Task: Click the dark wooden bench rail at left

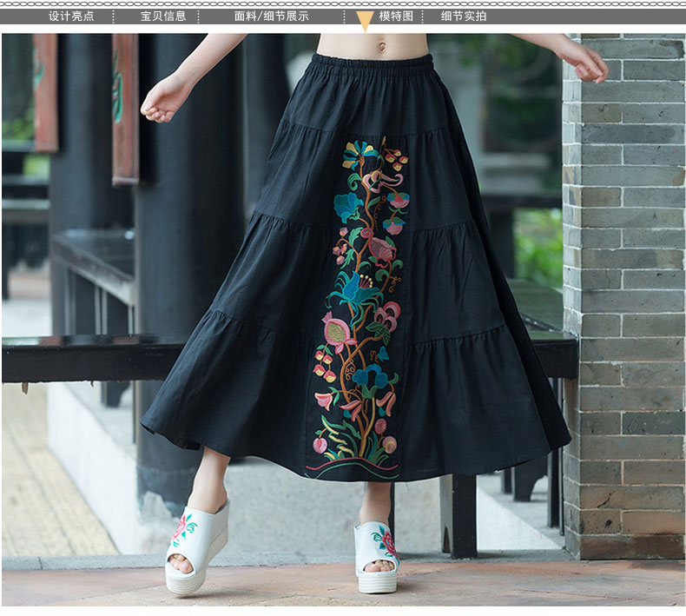Action: pyautogui.click(x=87, y=358)
